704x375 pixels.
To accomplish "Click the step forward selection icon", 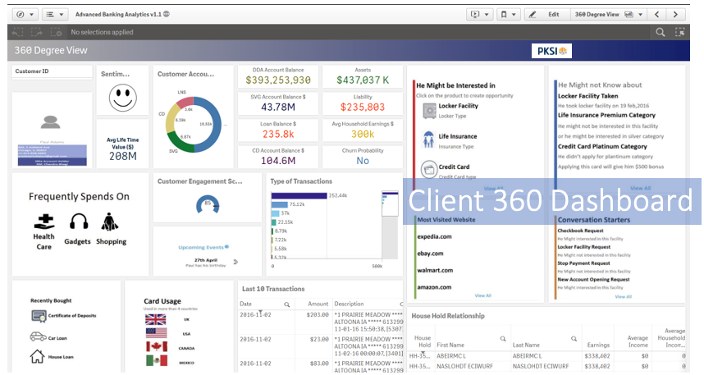I will click(37, 32).
